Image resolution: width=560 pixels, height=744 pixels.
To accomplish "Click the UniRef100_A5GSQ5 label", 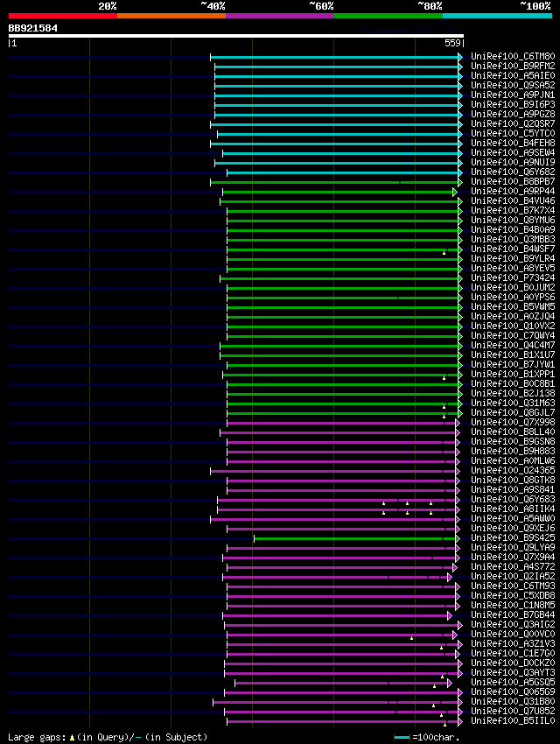I will coord(513,683).
